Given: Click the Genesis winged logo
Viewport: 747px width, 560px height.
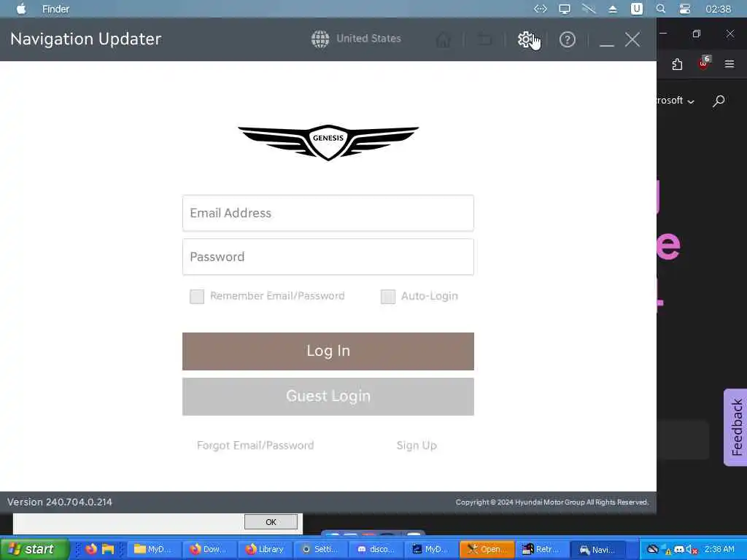Looking at the screenshot, I should [328, 142].
